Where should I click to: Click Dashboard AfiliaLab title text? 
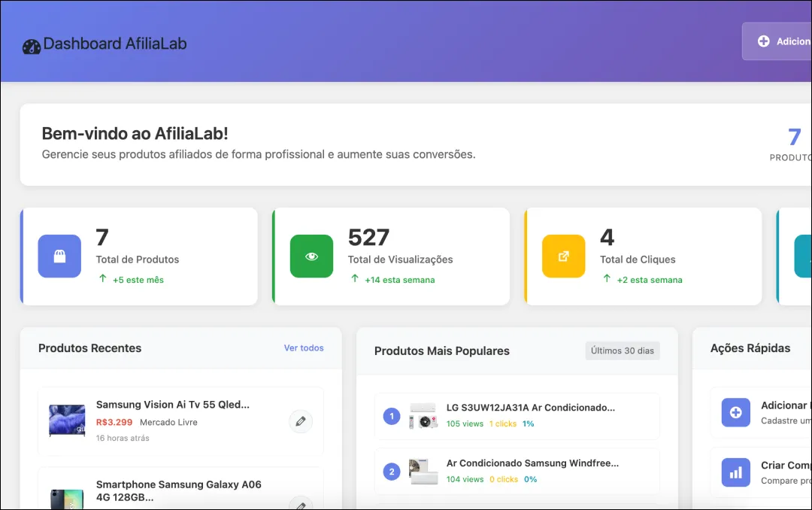coord(114,44)
